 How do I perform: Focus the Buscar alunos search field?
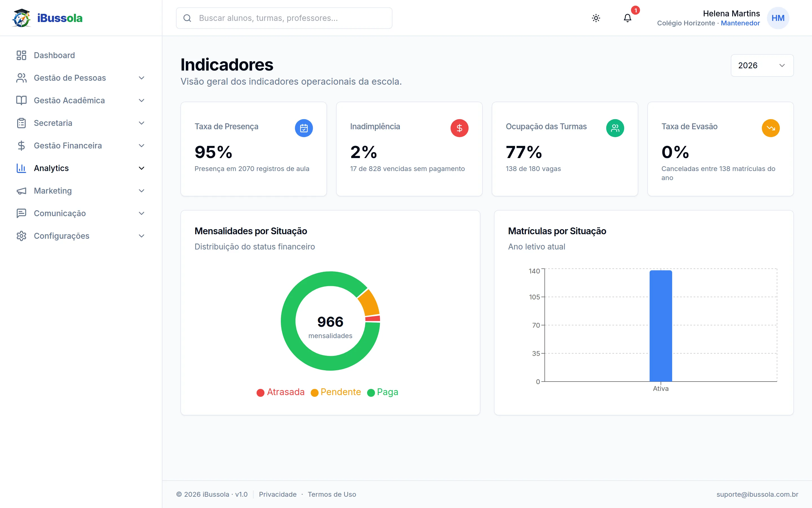284,18
